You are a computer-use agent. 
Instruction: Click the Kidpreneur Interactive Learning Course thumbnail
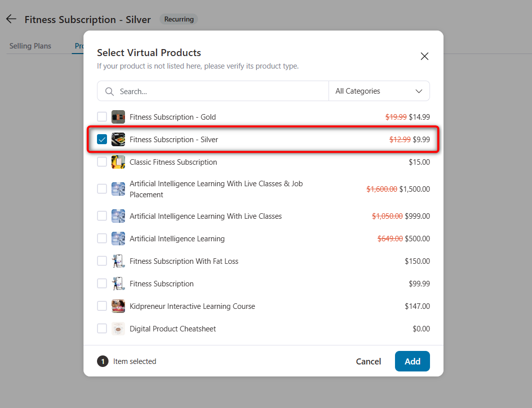[118, 306]
